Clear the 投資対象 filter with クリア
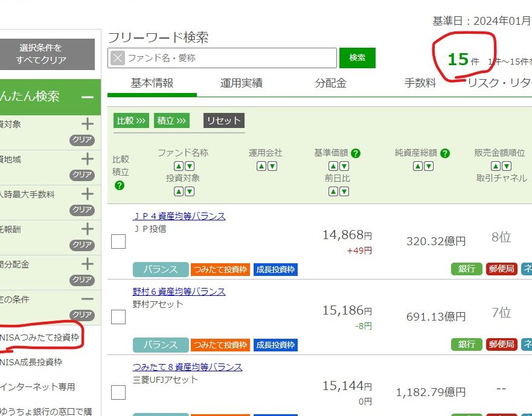Screen dimensions: 532x416 (82, 140)
